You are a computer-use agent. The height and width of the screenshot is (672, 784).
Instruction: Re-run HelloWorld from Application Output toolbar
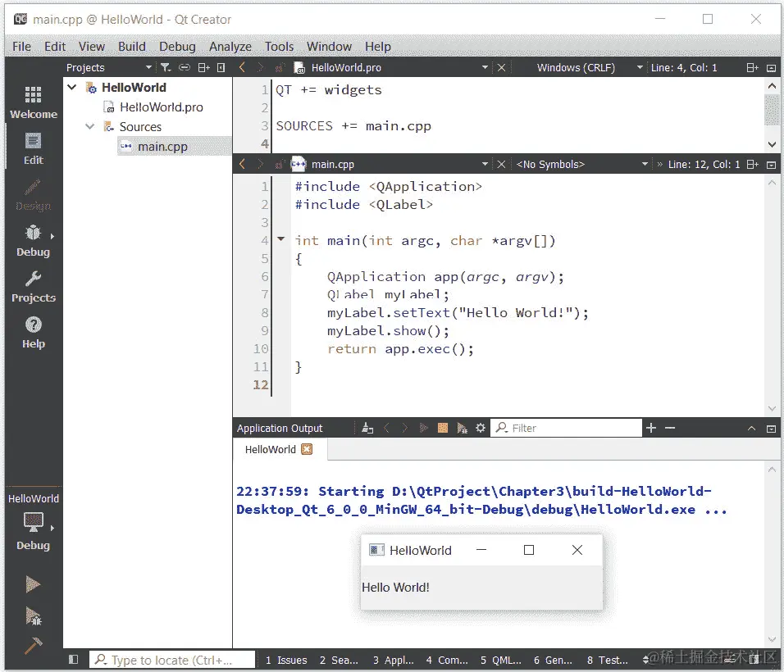point(423,428)
